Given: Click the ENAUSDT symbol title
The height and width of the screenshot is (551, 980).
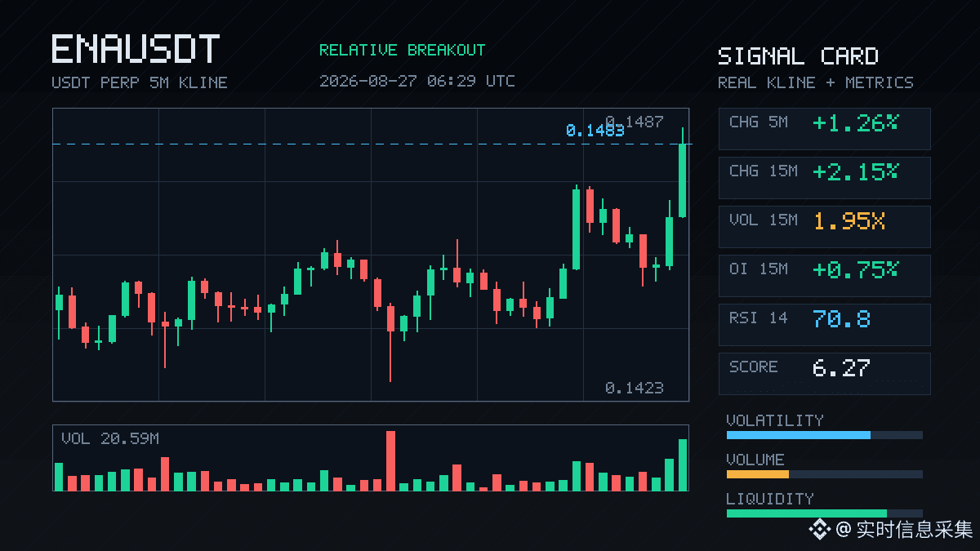Looking at the screenshot, I should point(136,49).
